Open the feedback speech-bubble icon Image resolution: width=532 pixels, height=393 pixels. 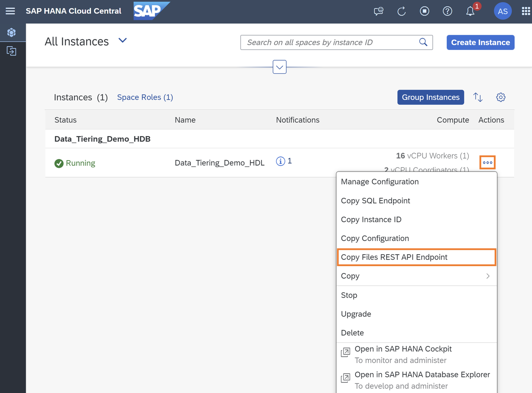(x=379, y=11)
